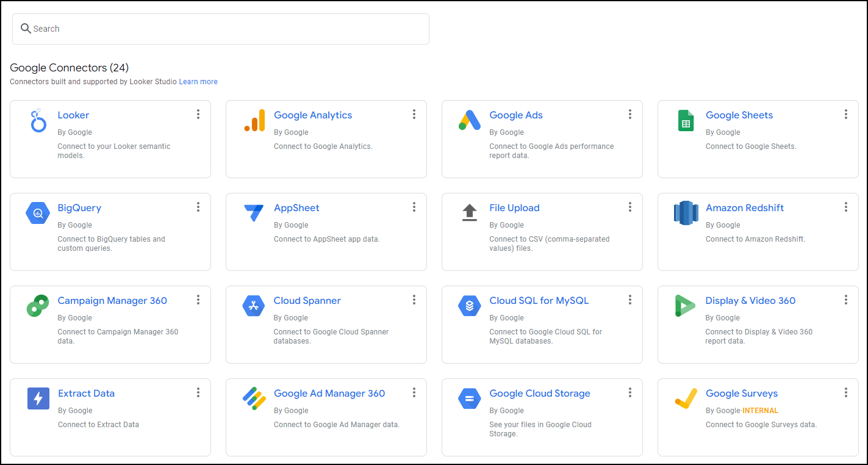Image resolution: width=868 pixels, height=465 pixels.
Task: Pick the Display & Video 360 title
Action: [751, 301]
